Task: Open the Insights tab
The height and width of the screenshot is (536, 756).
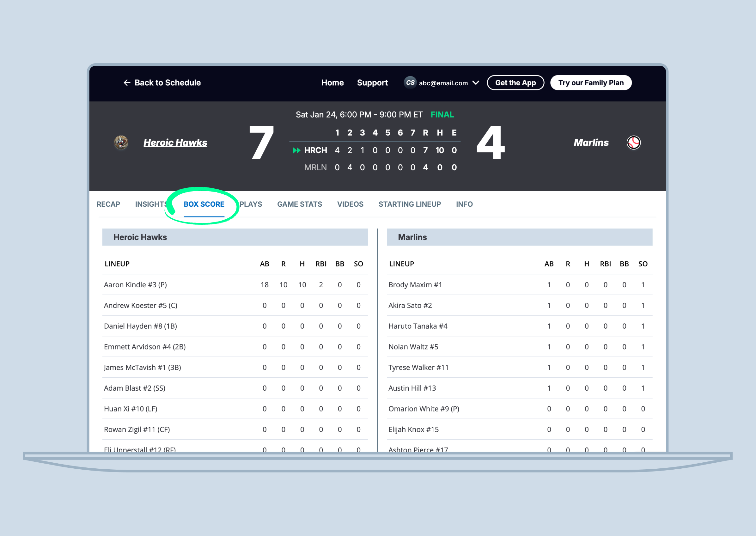Action: tap(151, 204)
